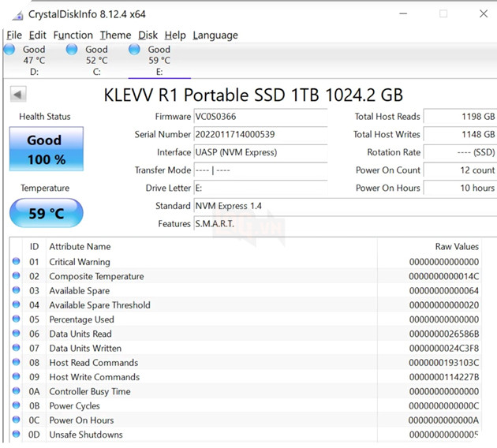Viewport: 497px width, 448px height.
Task: Click the Standard field NVM Express 1.4
Action: point(346,206)
